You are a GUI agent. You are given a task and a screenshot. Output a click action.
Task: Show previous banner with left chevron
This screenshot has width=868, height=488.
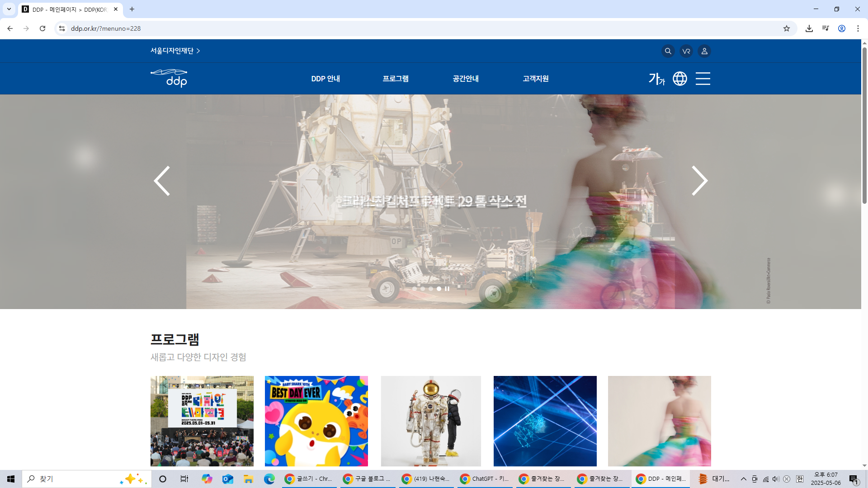(x=162, y=181)
